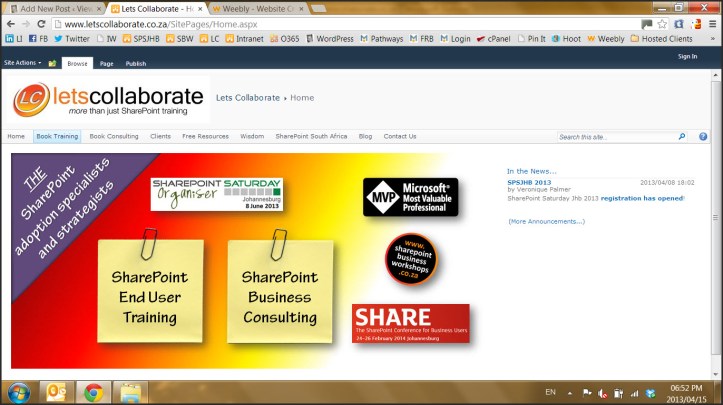Switch to the Page ribbon tab
The height and width of the screenshot is (405, 723).
[x=106, y=63]
